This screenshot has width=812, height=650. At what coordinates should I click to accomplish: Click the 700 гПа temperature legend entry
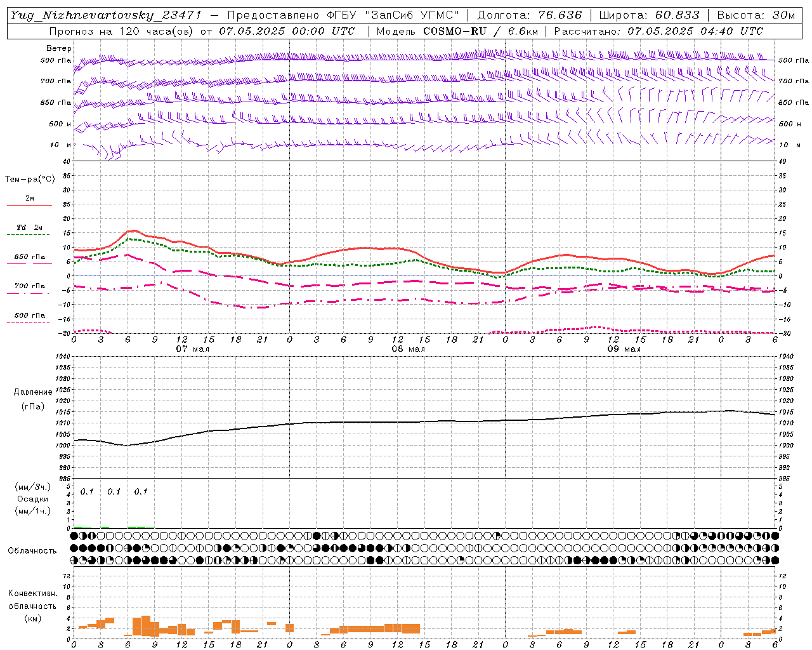[30, 286]
